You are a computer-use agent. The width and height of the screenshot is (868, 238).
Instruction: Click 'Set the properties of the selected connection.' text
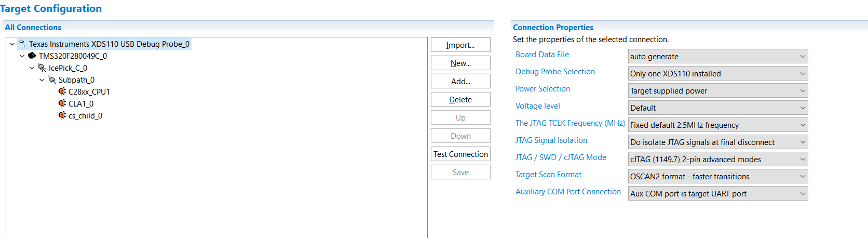(x=591, y=39)
